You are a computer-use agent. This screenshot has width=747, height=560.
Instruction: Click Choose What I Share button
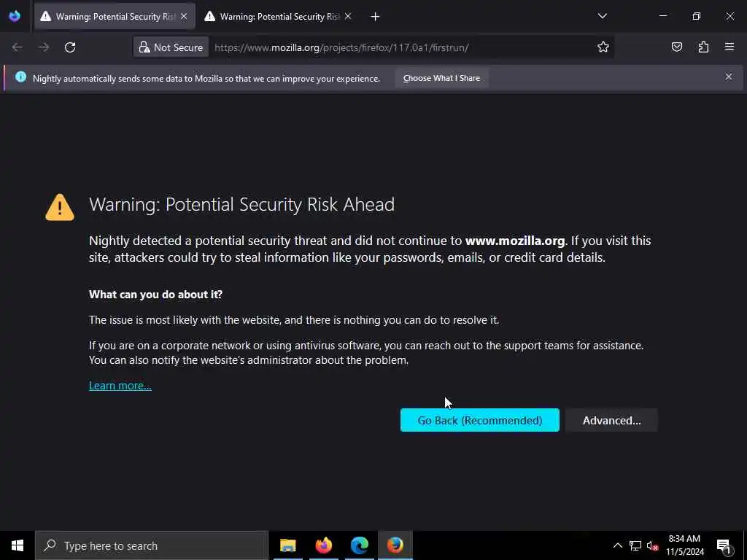click(441, 78)
